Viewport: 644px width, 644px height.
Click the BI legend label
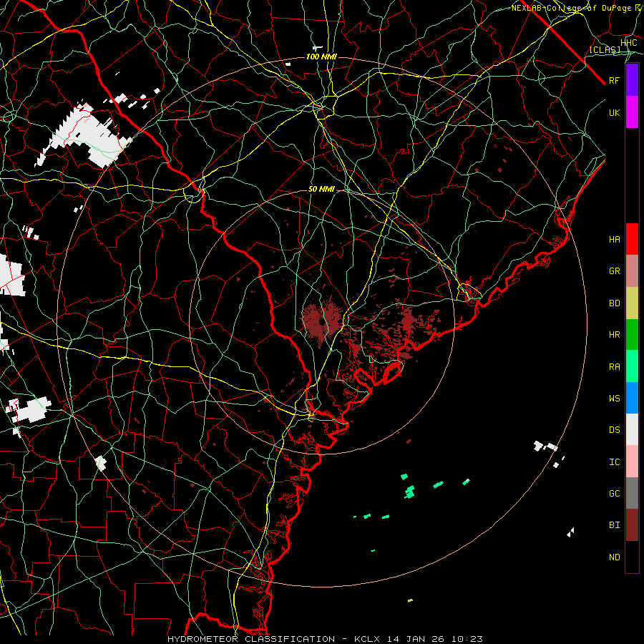pyautogui.click(x=614, y=525)
